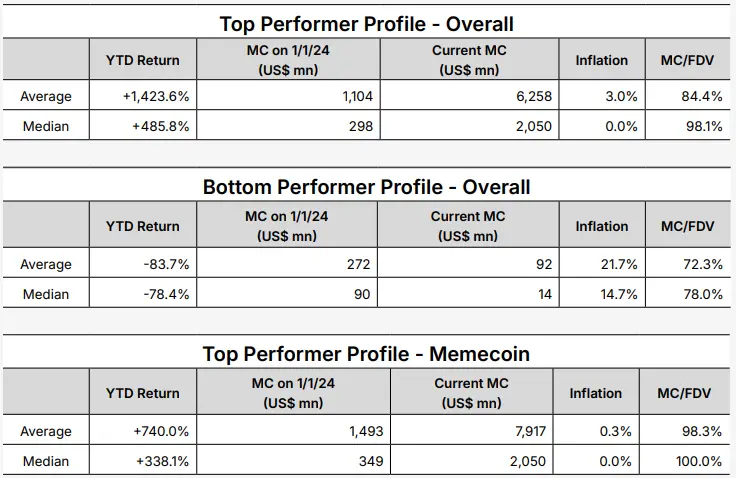Click the 84.4% MC/FDV value

pyautogui.click(x=701, y=97)
